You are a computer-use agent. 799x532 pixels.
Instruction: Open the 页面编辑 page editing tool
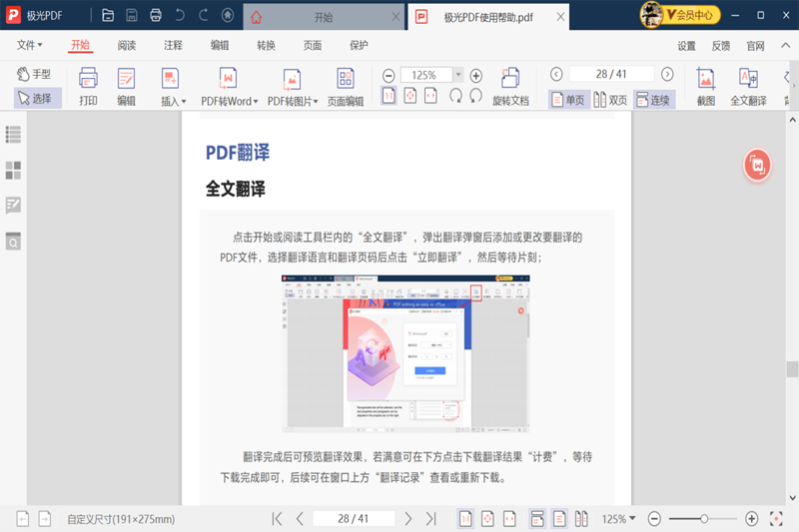[x=346, y=85]
